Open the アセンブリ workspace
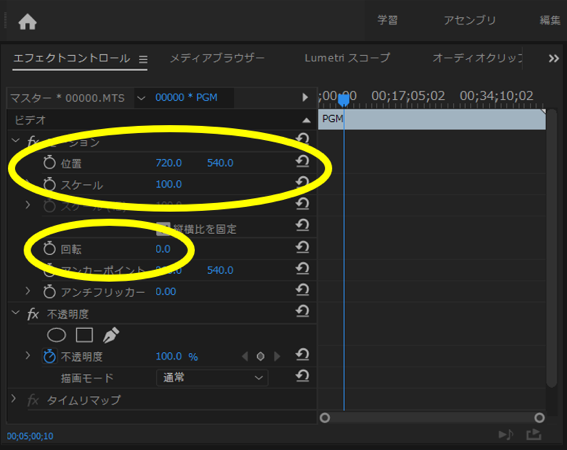 tap(470, 20)
